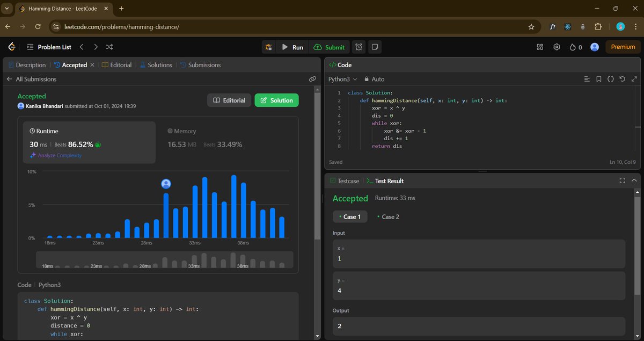The image size is (644, 341).
Task: Reset code to default icon
Action: pos(622,79)
